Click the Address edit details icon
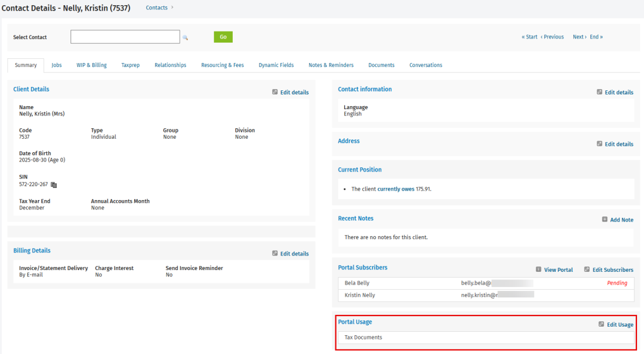Image resolution: width=644 pixels, height=354 pixels. pos(600,144)
